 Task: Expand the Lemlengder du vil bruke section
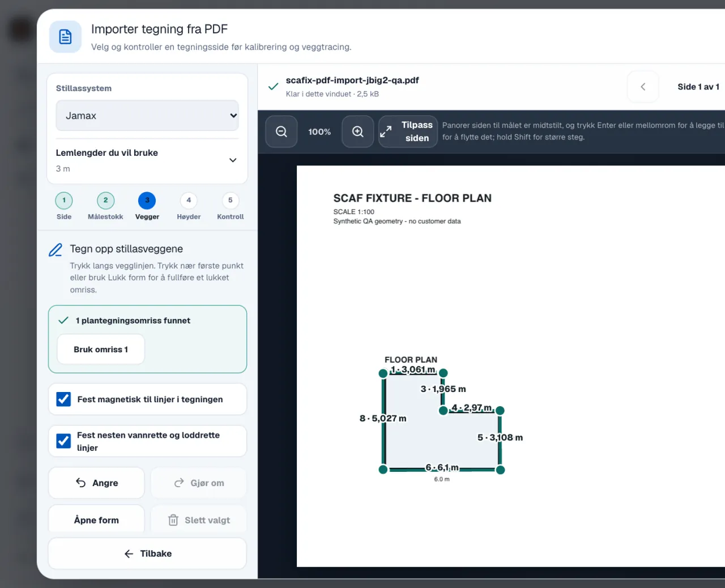[147, 160]
